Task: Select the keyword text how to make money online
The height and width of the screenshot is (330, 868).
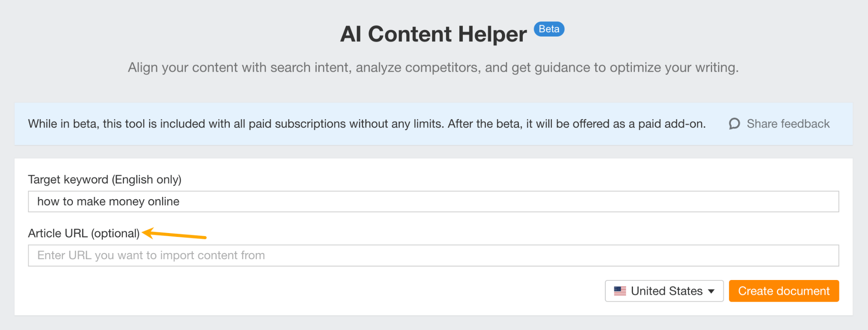Action: (108, 201)
